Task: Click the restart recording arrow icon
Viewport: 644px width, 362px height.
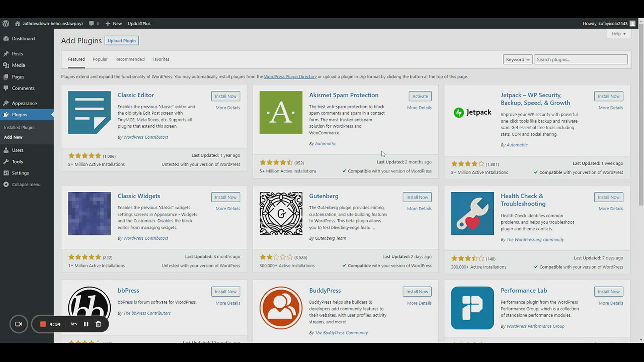Action: click(74, 324)
